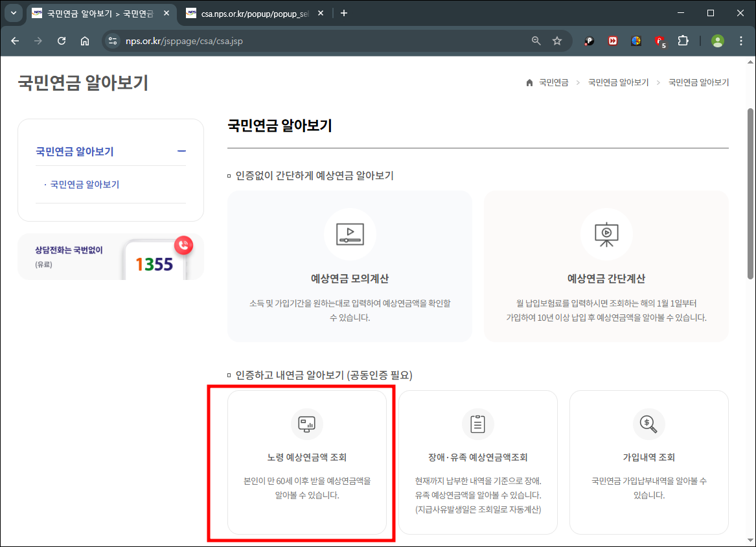Open the browser extensions puzzle icon
This screenshot has height=547, width=756.
(x=683, y=40)
